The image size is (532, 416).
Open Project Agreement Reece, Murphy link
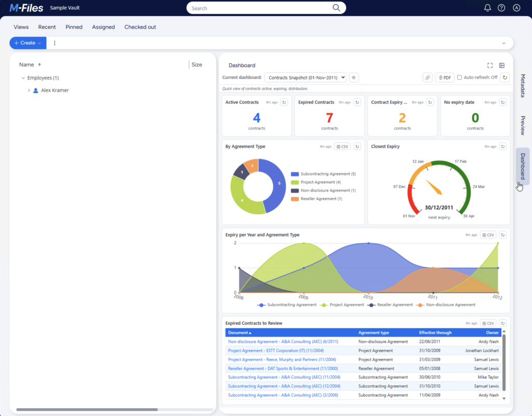tap(282, 359)
